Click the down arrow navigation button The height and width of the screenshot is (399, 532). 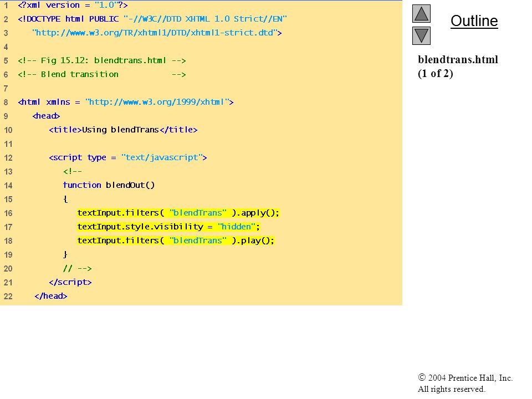pos(421,35)
